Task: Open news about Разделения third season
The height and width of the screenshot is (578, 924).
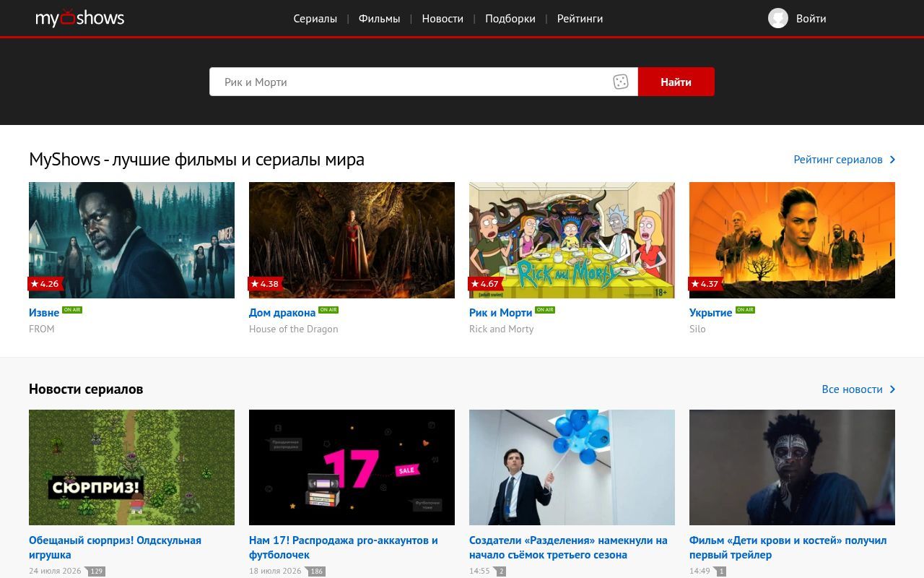Action: [568, 548]
